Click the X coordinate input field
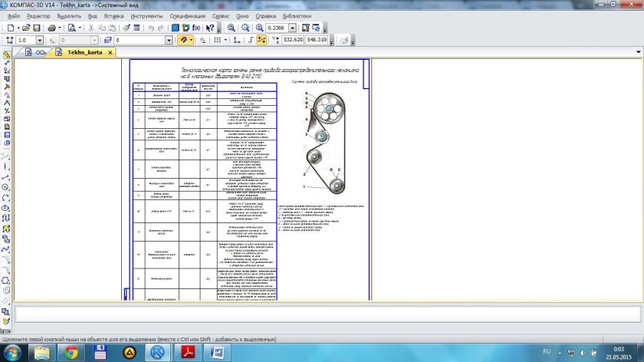The width and height of the screenshot is (644, 362). (293, 39)
